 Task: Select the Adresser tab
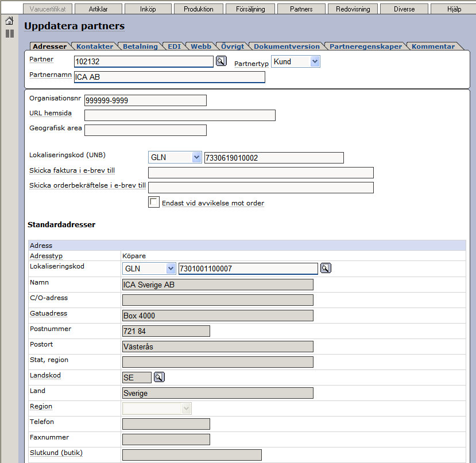click(x=50, y=46)
